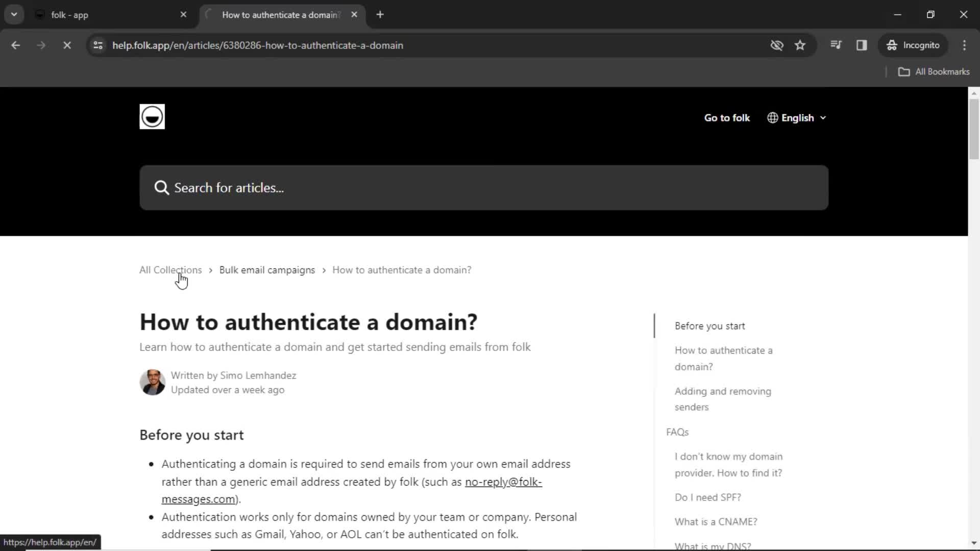Screen dimensions: 980x551
Task: Open Chrome three-dot menu
Action: (964, 45)
